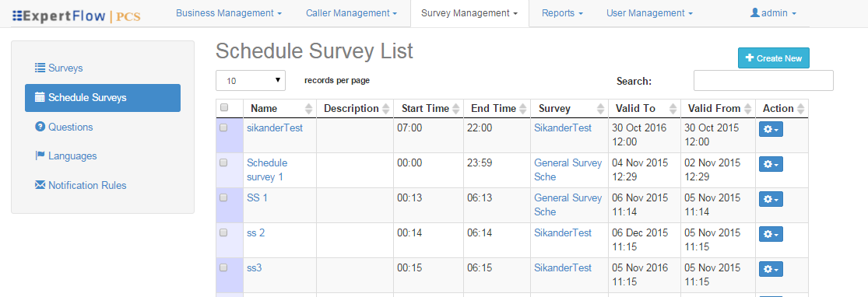Toggle the select-all checkbox in table header

(x=223, y=107)
